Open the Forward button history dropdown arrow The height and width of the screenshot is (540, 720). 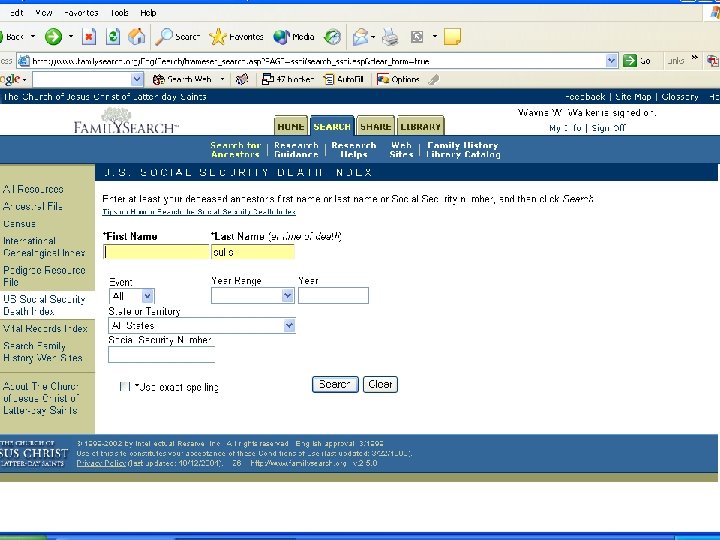(71, 37)
